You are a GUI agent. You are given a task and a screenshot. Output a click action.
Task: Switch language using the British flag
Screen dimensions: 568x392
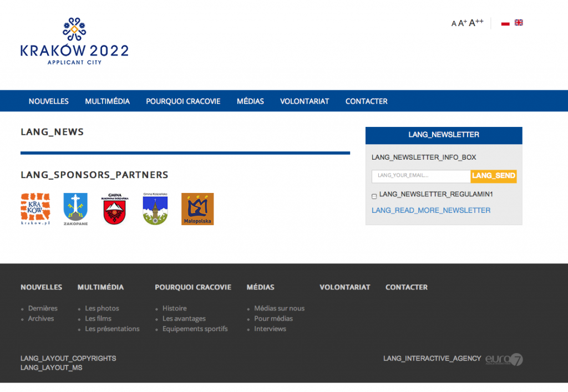pos(519,23)
